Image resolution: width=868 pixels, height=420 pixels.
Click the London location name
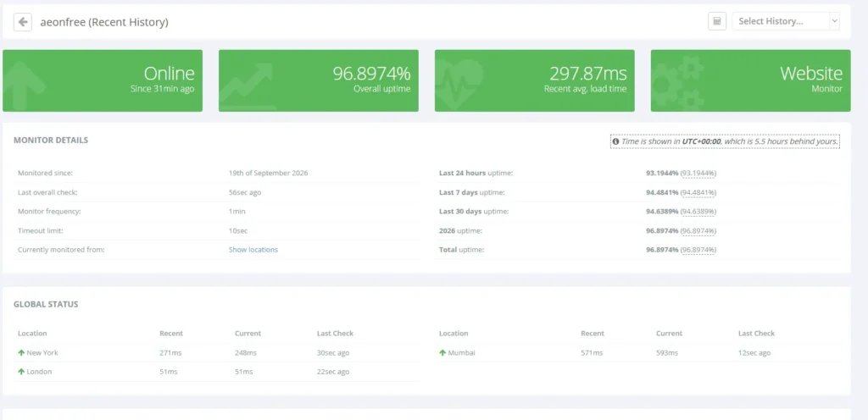pyautogui.click(x=39, y=372)
